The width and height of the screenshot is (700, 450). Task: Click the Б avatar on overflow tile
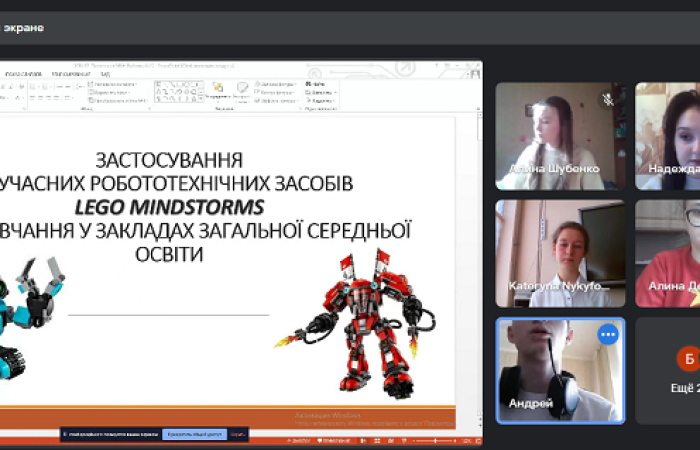click(x=687, y=358)
